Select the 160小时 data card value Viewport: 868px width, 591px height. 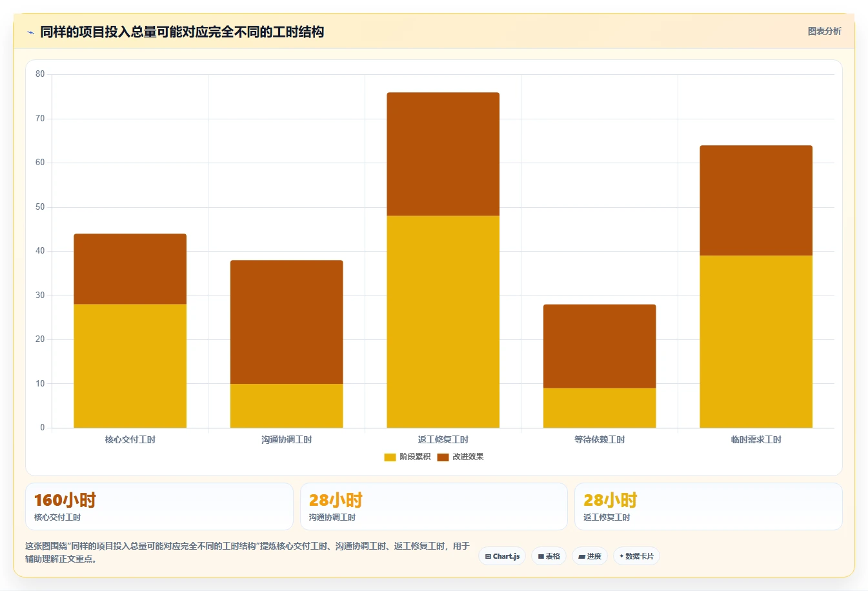coord(65,500)
